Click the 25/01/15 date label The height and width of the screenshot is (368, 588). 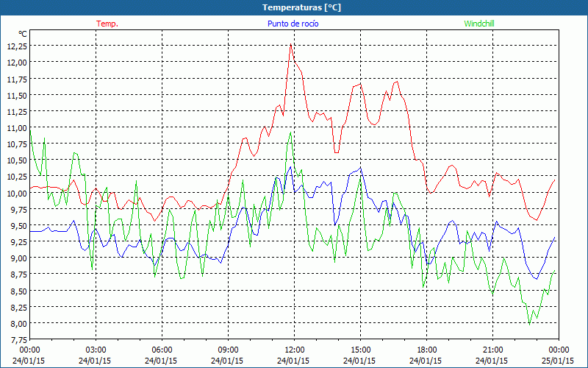coord(558,361)
